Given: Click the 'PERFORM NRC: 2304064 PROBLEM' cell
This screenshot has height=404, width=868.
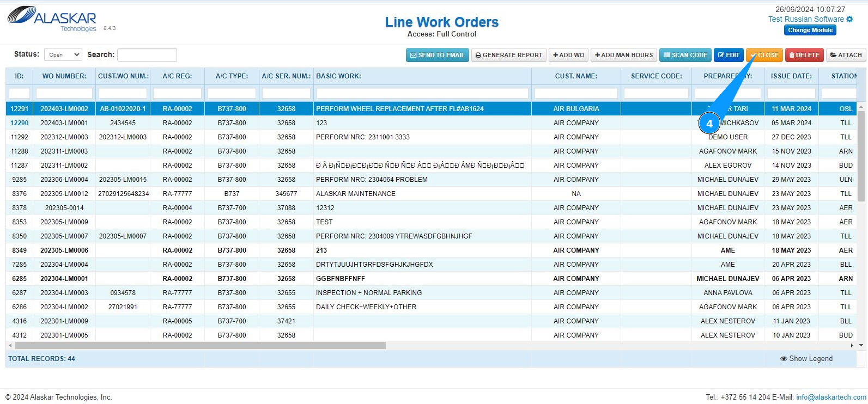Looking at the screenshot, I should click(x=423, y=180).
